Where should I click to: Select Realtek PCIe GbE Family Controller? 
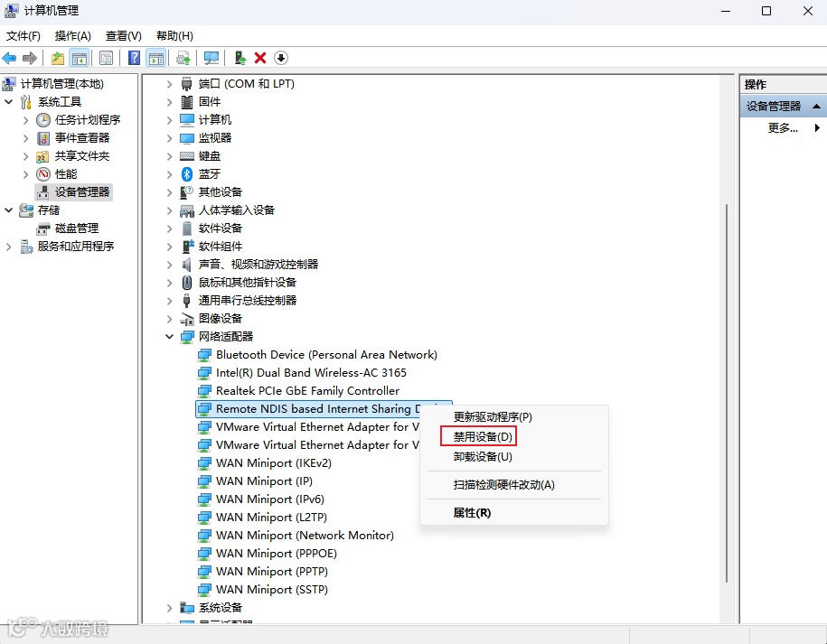pos(307,391)
